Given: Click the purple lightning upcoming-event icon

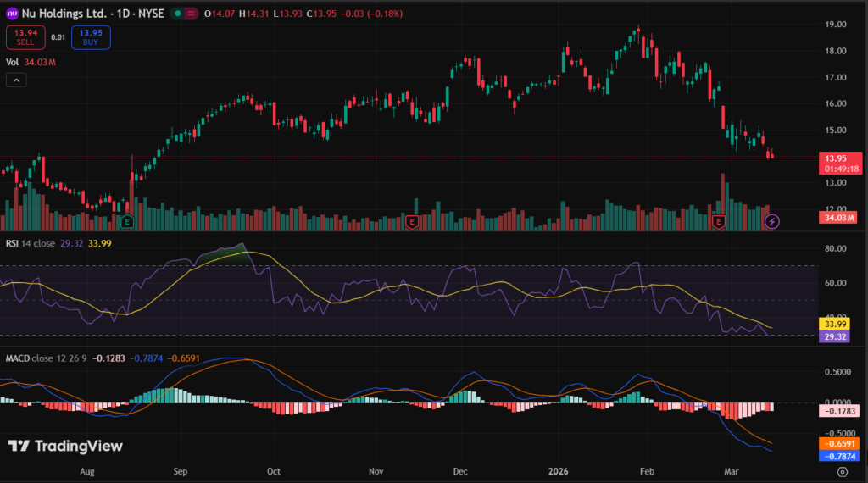Looking at the screenshot, I should pos(771,222).
